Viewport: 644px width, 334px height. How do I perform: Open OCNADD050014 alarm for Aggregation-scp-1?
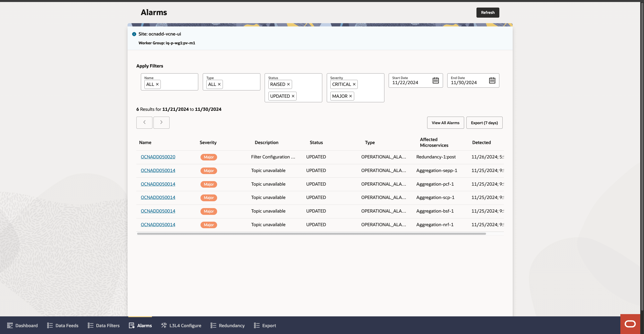point(158,197)
